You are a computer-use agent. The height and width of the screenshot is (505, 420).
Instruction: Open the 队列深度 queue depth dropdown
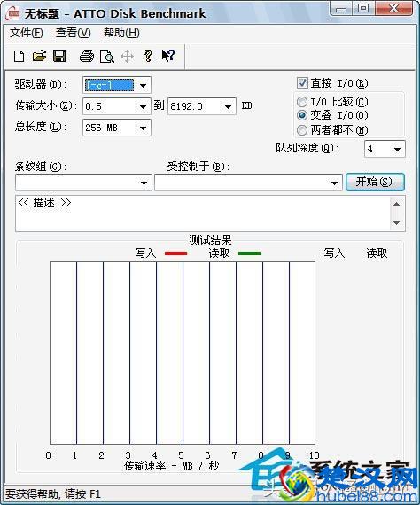coord(398,149)
